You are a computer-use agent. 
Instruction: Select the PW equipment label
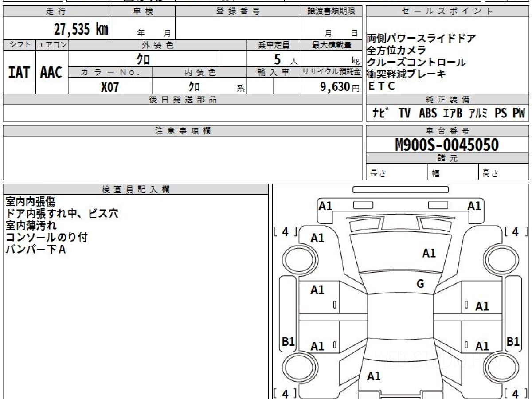click(519, 113)
